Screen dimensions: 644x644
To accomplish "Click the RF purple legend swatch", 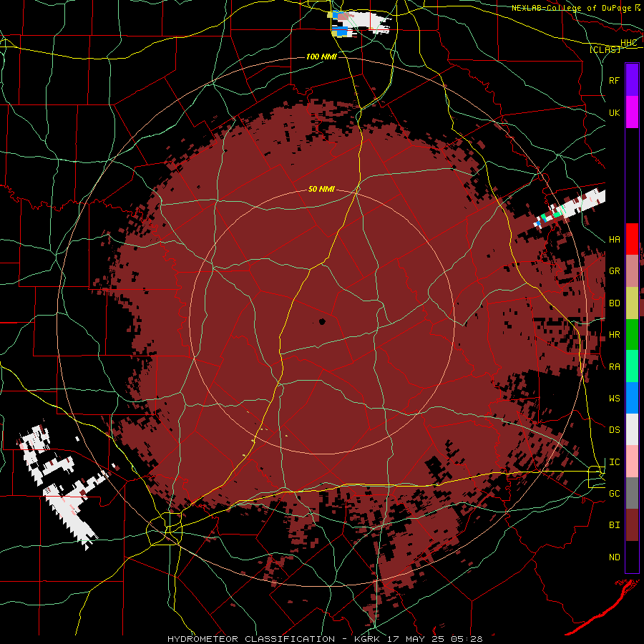I will 632,80.
